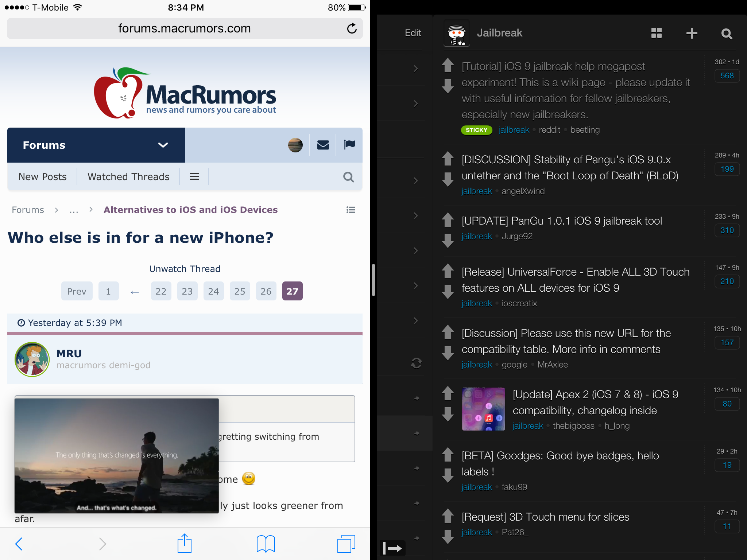Search the Jailbreak subreddit magnifier icon
Image resolution: width=747 pixels, height=560 pixels.
[x=727, y=34]
